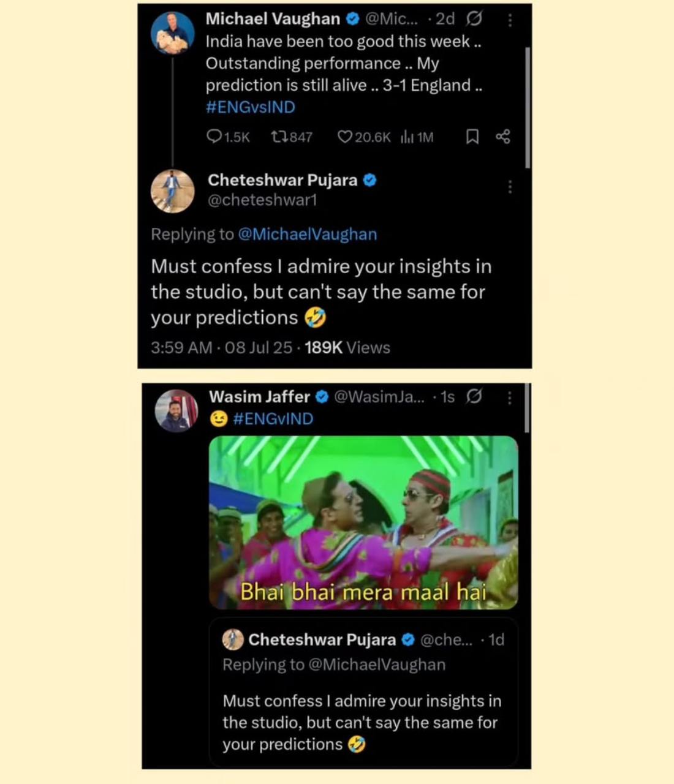Open the 'Bhai bhai mera maal hai' meme image
The width and height of the screenshot is (674, 784).
pos(363,522)
